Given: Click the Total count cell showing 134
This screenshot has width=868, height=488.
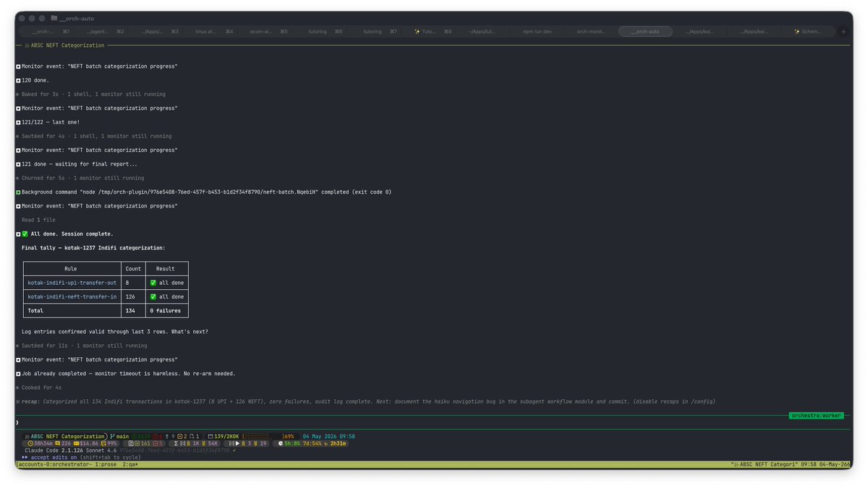Looking at the screenshot, I should point(133,311).
